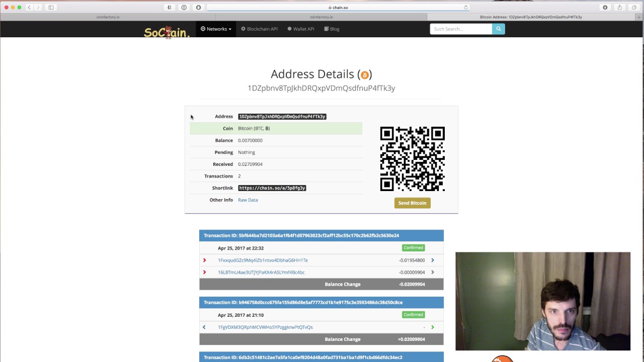Image resolution: width=644 pixels, height=362 pixels.
Task: Open address 1FgVDXM3QRphMCVWHo5YPzggkrwPtQTvQs
Action: (265, 327)
